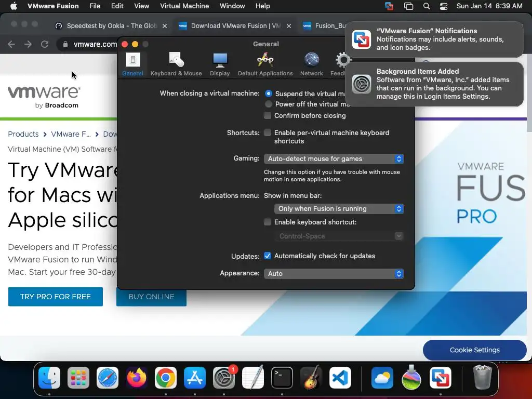
Task: Open the Window menu
Action: point(232,6)
